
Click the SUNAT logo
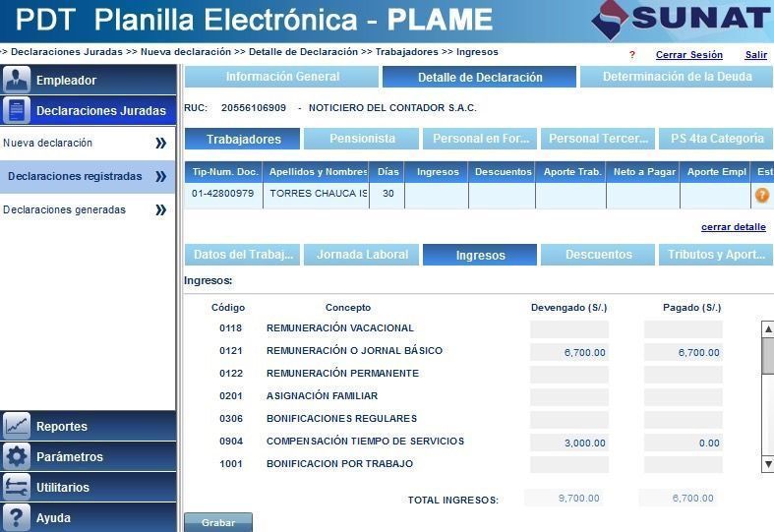coord(681,20)
